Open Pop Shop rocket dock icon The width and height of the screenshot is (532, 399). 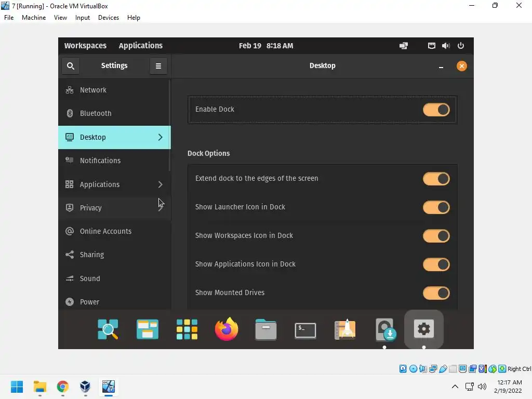tap(345, 329)
